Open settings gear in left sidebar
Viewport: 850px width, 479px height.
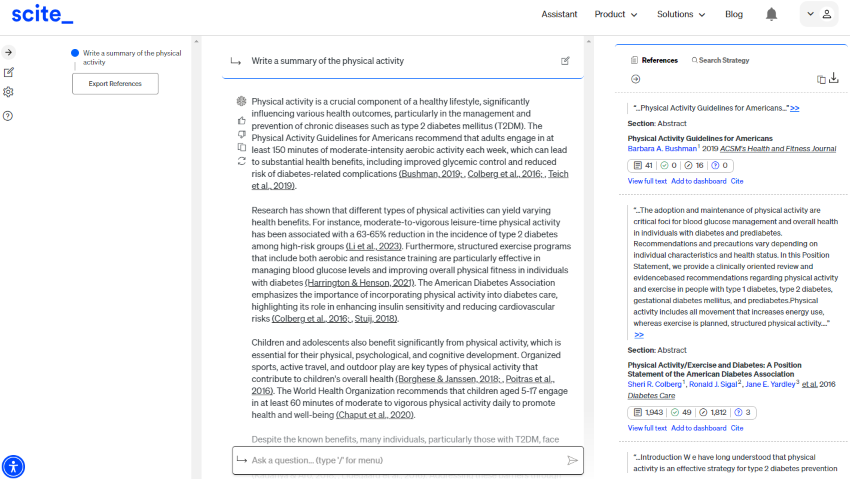tap(8, 92)
